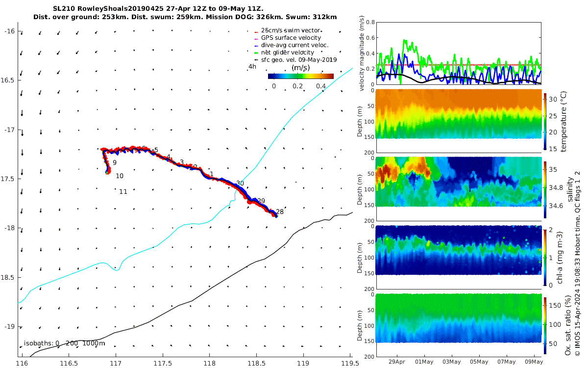Click the '118.5' longitude tick label

click(256, 364)
